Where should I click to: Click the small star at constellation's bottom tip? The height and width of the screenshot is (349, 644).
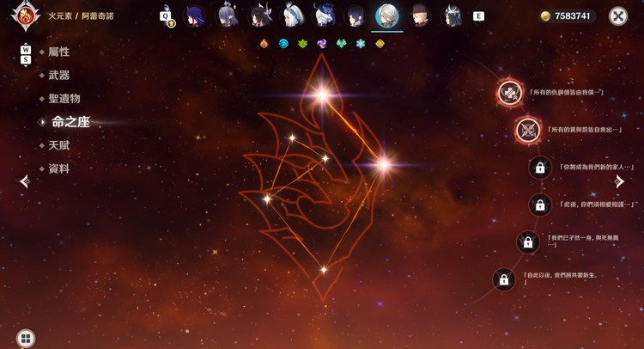(324, 270)
